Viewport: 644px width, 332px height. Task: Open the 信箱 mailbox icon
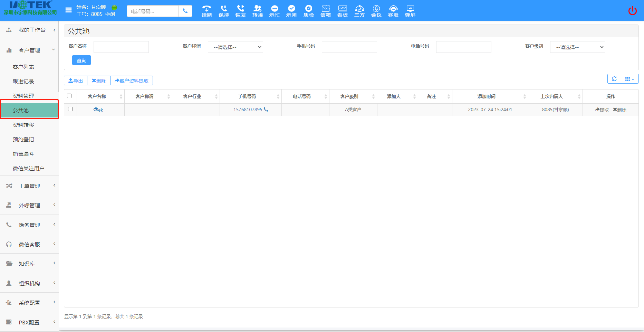325,11
